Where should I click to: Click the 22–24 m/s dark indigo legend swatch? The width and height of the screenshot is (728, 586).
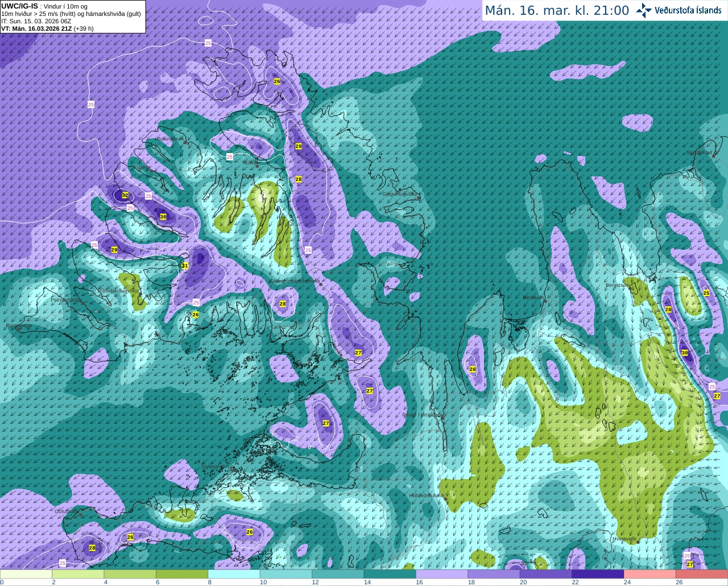tap(598, 574)
